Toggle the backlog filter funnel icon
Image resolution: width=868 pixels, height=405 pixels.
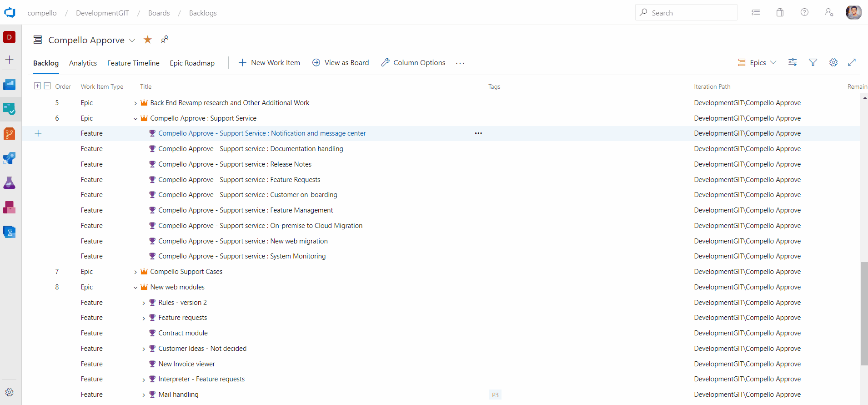pos(813,62)
